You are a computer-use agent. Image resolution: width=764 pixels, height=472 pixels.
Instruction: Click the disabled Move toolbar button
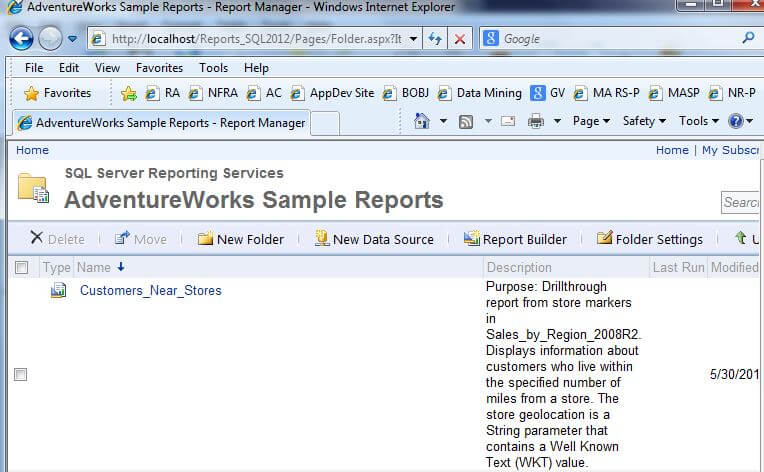[x=140, y=239]
